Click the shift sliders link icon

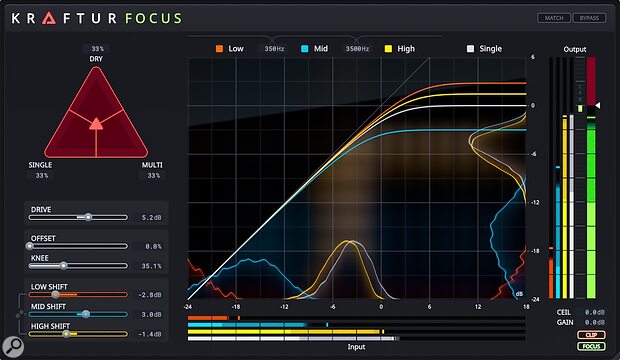click(x=19, y=315)
